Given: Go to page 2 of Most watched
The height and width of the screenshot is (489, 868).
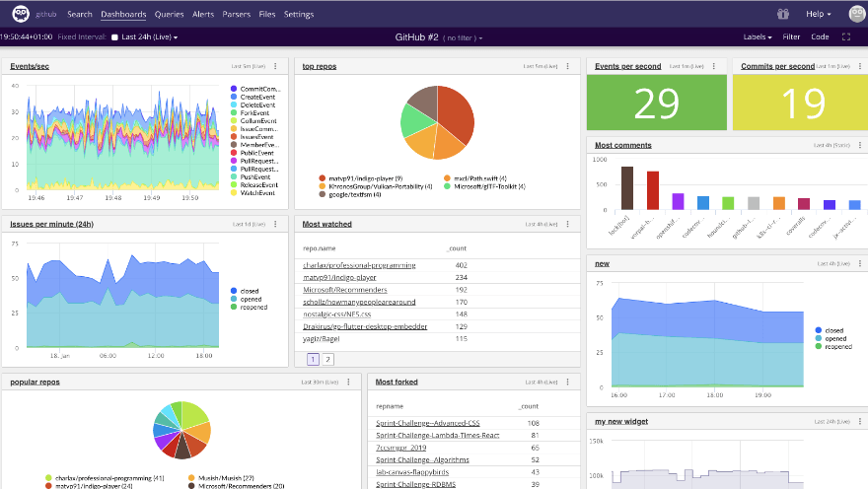Looking at the screenshot, I should click(328, 359).
